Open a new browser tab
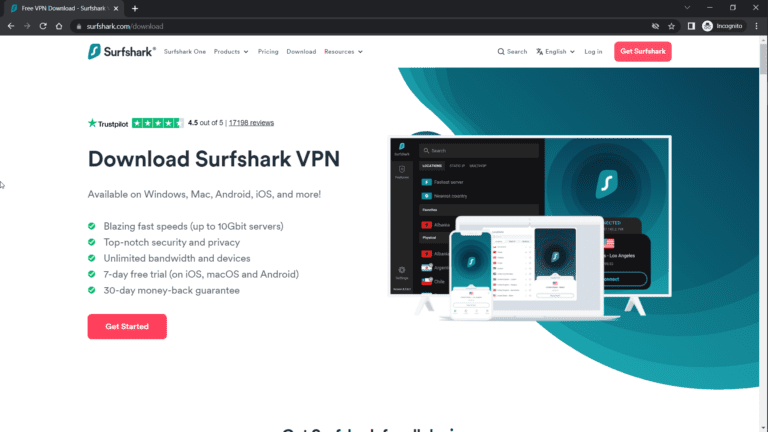This screenshot has height=432, width=768. [x=135, y=8]
